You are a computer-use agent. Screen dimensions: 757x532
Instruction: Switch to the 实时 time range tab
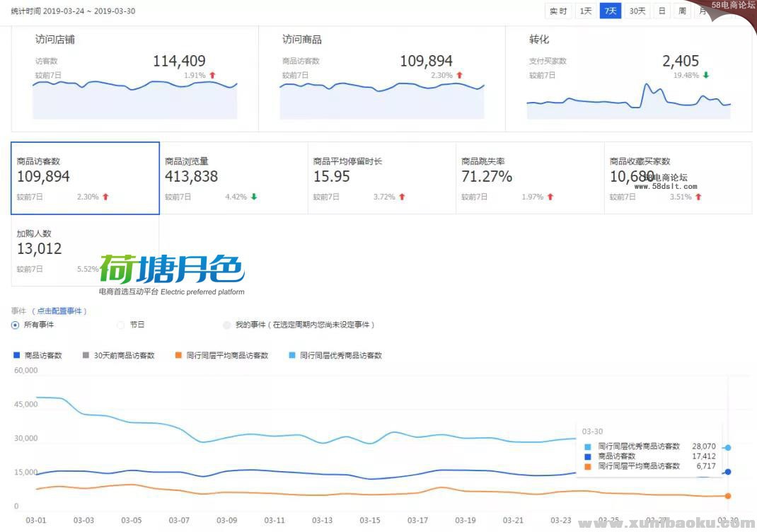(558, 11)
